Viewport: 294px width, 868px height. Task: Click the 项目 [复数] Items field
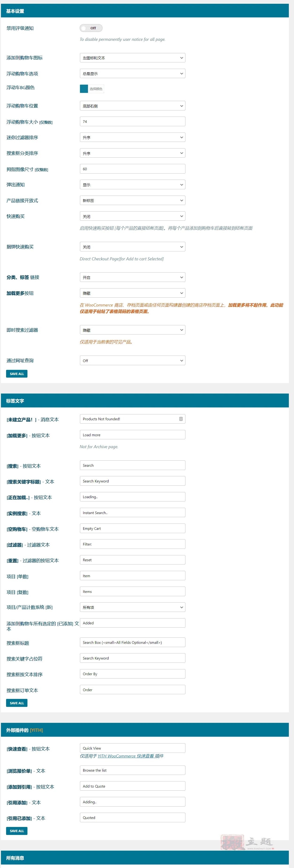pos(132,592)
